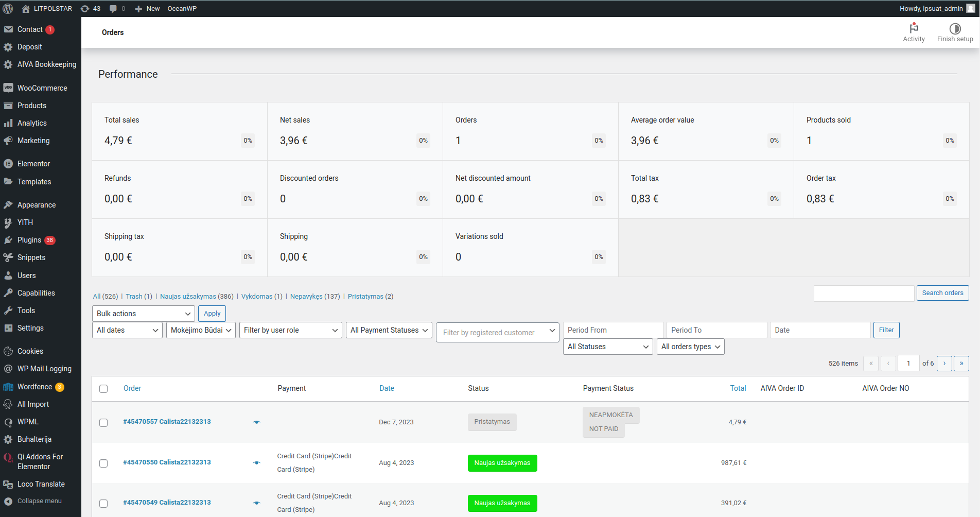Click the Users person icon
The image size is (980, 517).
[x=8, y=275]
